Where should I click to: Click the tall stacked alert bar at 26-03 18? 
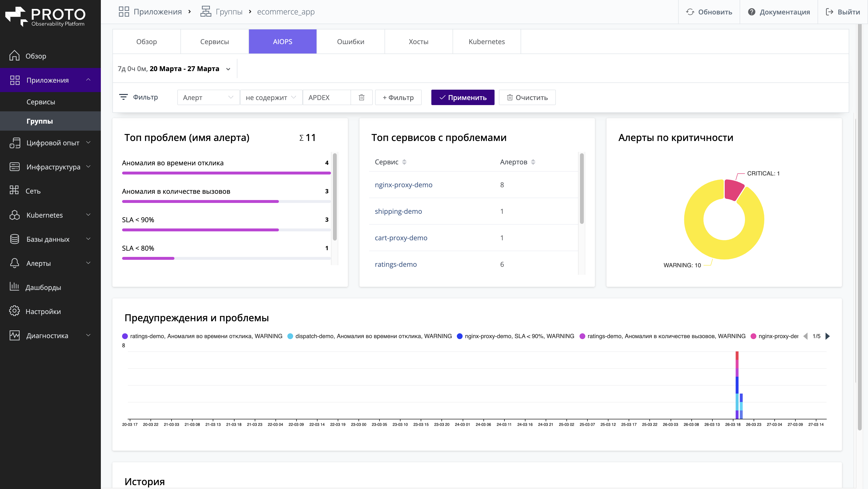click(x=737, y=385)
